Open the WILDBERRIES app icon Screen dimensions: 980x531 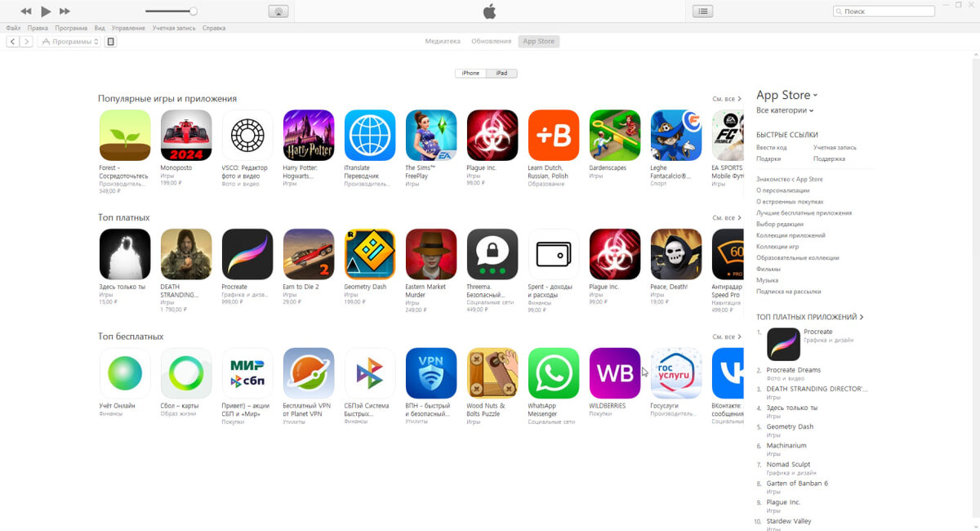[615, 373]
